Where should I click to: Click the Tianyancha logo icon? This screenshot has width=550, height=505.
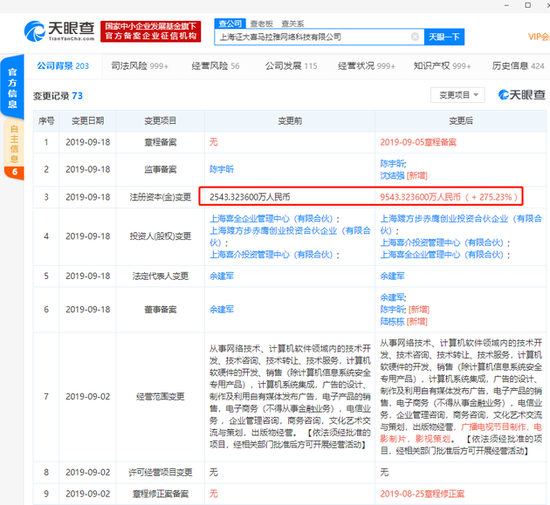pyautogui.click(x=34, y=31)
